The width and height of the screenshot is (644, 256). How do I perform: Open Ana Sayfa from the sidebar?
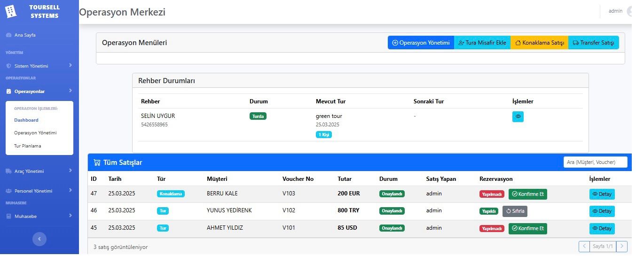(x=24, y=35)
